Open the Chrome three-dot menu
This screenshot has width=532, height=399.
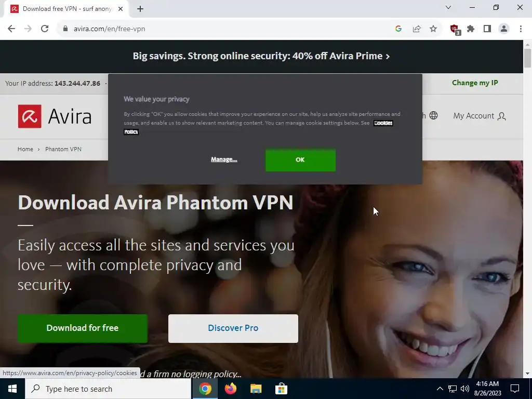pyautogui.click(x=521, y=29)
